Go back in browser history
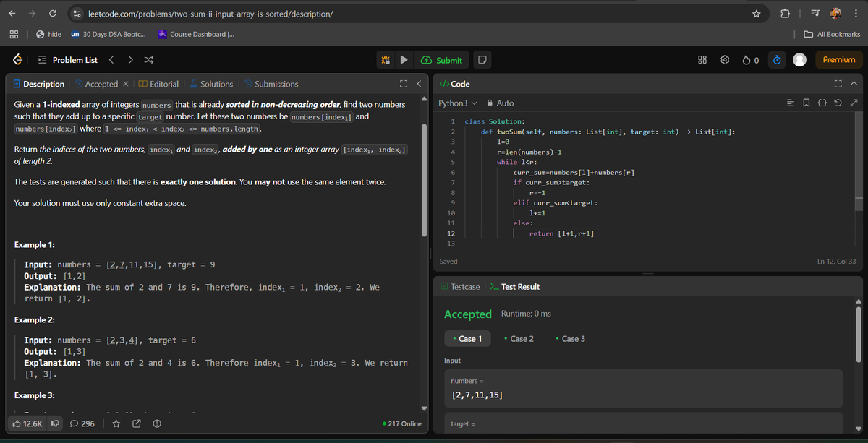This screenshot has height=443, width=868. (12, 14)
